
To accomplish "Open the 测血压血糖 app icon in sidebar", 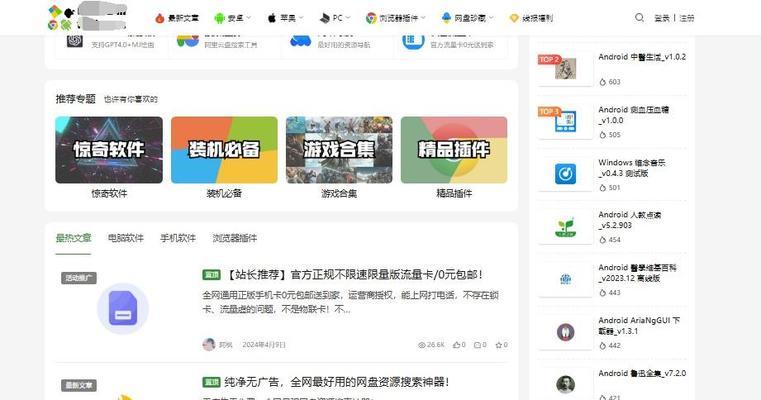I will pyautogui.click(x=565, y=121).
